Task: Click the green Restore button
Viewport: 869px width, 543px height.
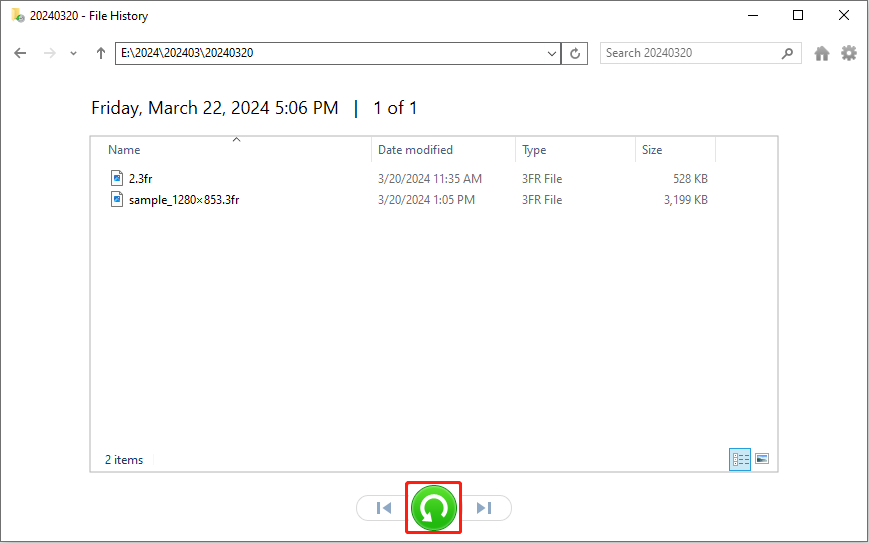Action: pyautogui.click(x=434, y=508)
